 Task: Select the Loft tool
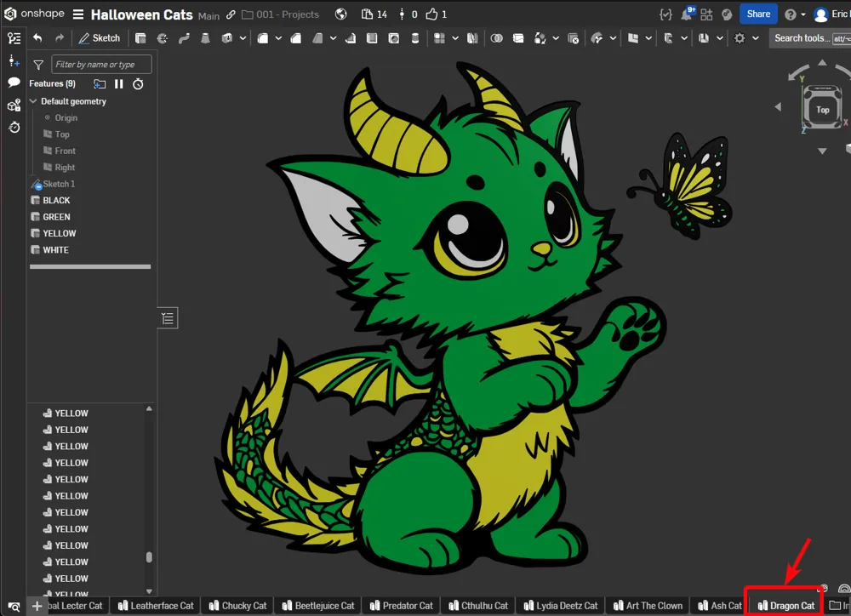[x=205, y=38]
